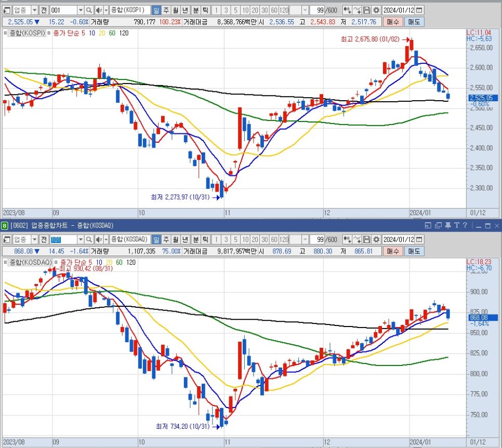502x448 pixels.
Task: Select the 10 interval preset in the KOSPI toolbar
Action: coord(245,10)
